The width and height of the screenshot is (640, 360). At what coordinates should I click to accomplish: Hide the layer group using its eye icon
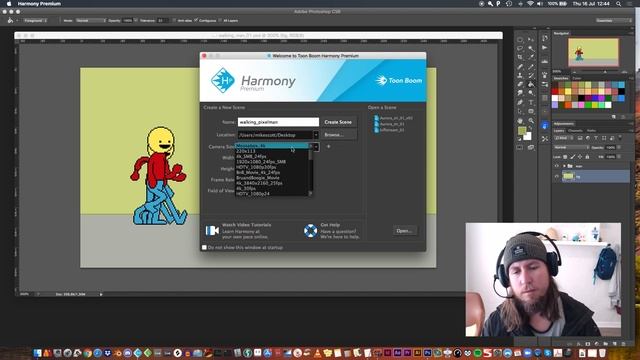[556, 166]
